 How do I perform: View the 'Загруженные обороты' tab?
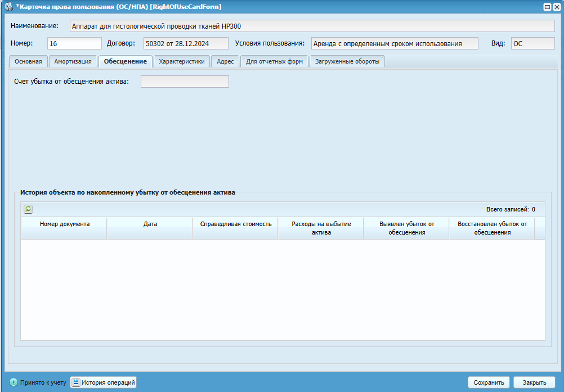tap(347, 61)
